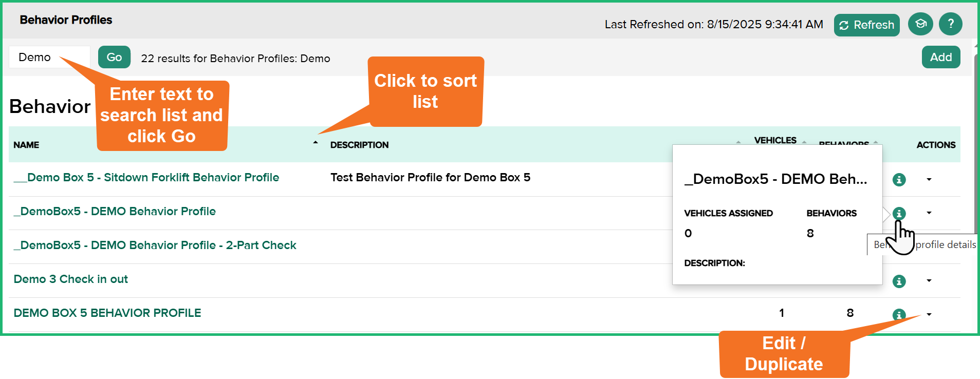View details icon for Sitdown Forklift Behavior Profile

point(899,179)
